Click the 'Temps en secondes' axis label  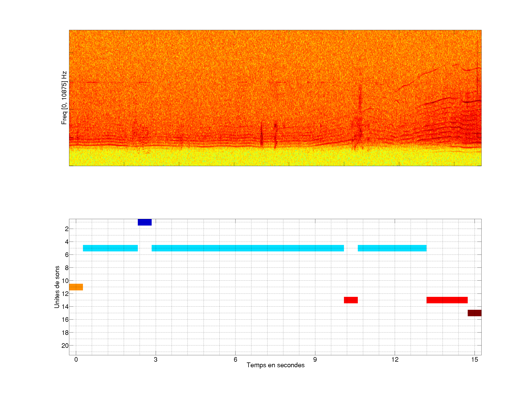[275, 365]
